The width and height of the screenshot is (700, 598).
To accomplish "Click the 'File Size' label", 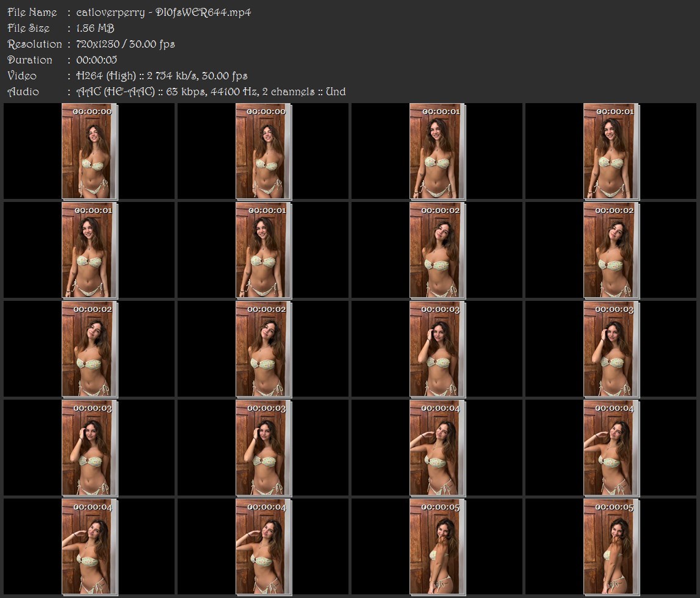I will coord(29,28).
